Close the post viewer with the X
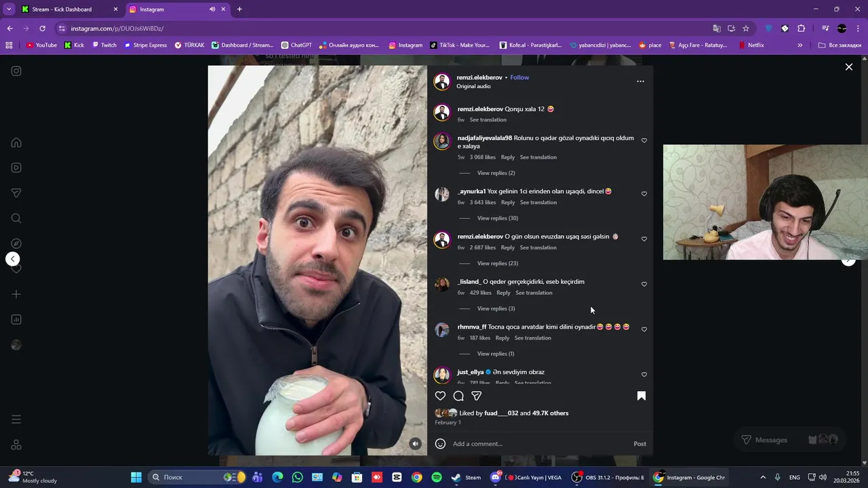The image size is (868, 488). pos(848,67)
